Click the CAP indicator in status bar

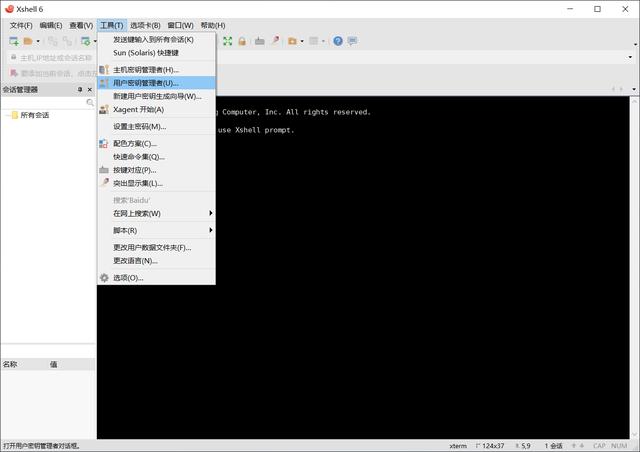[599, 446]
